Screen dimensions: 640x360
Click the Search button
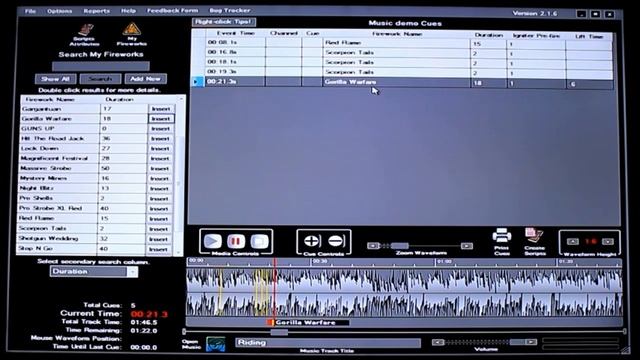pyautogui.click(x=100, y=79)
